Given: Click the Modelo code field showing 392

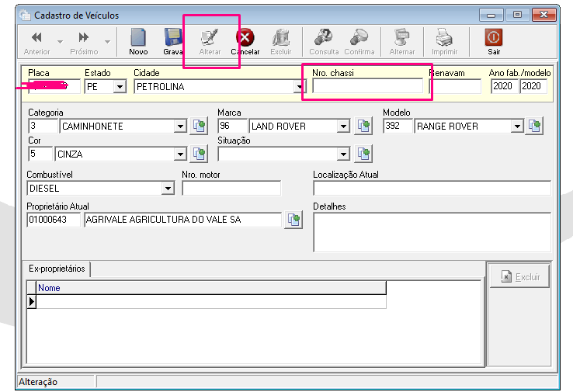Looking at the screenshot, I should coord(398,126).
